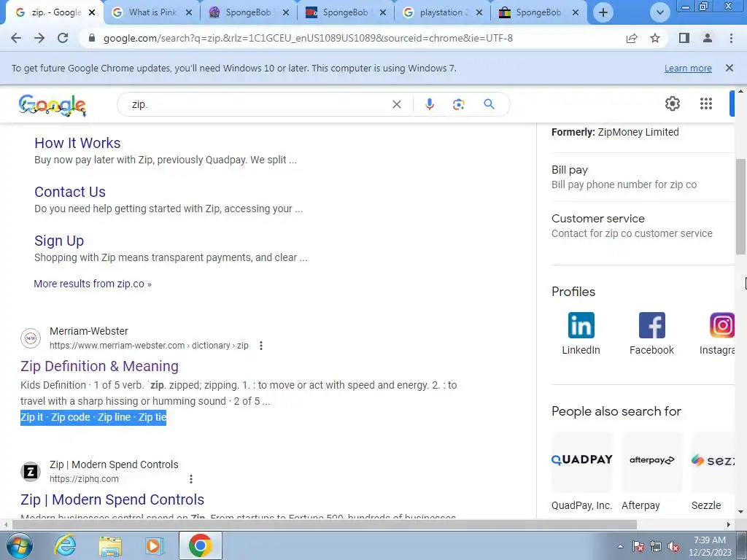Run search with magnifying glass icon
The image size is (747, 560).
point(489,104)
